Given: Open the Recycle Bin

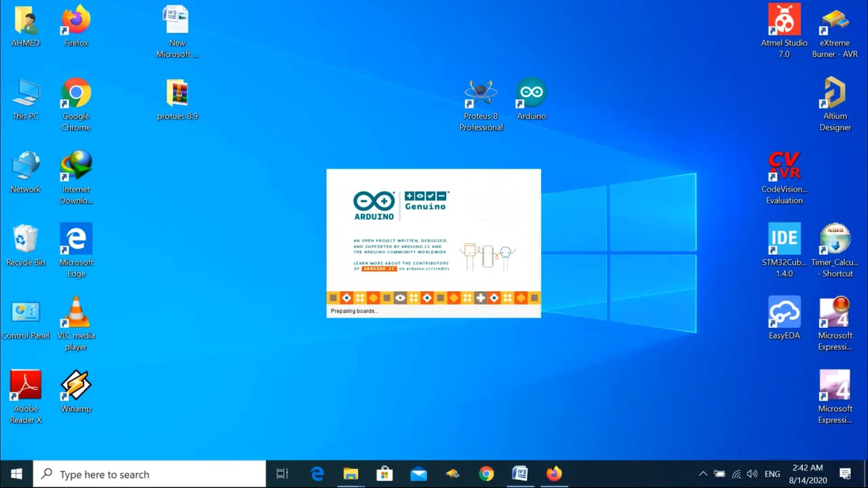Looking at the screenshot, I should click(x=26, y=247).
